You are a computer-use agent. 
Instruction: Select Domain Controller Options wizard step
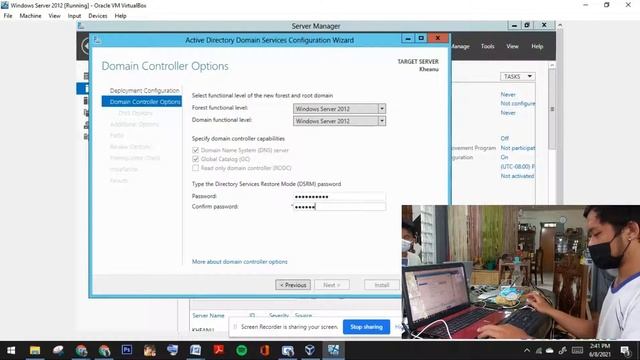(x=142, y=102)
